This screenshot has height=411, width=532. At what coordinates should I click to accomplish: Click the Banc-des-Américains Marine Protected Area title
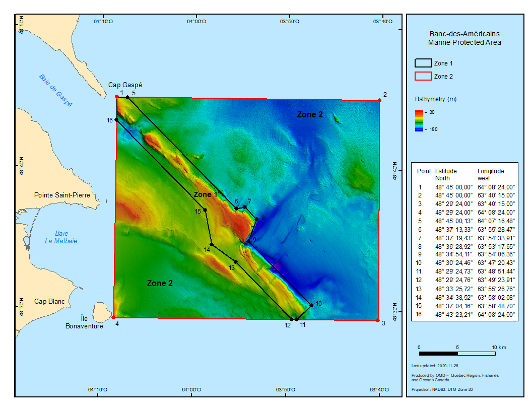point(464,38)
